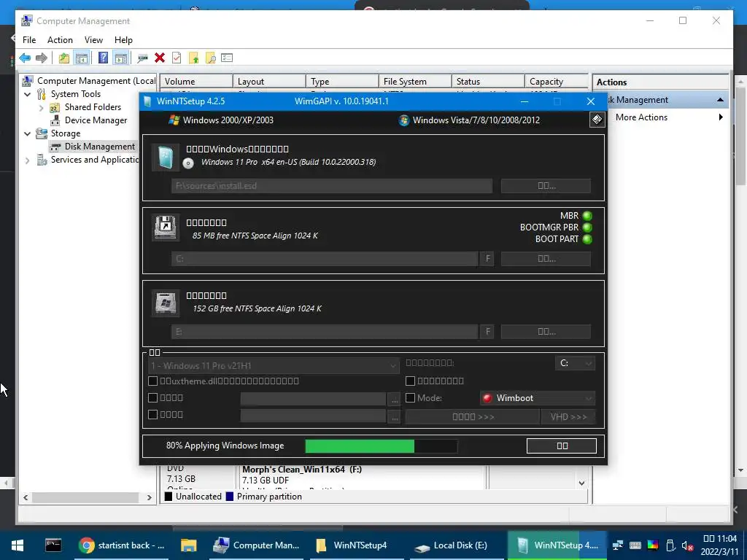The width and height of the screenshot is (747, 560).
Task: Click the blue Back arrow in Computer Management toolbar
Action: [x=25, y=58]
